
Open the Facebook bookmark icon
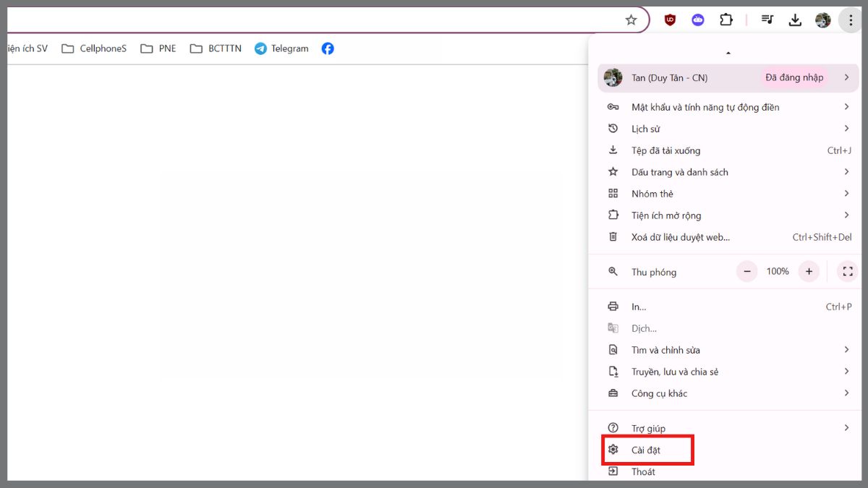pos(328,48)
